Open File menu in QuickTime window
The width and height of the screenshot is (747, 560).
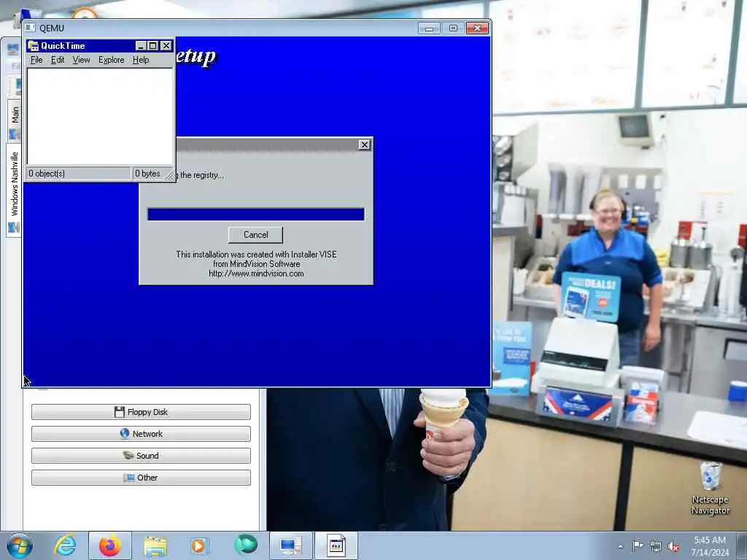[x=36, y=60]
